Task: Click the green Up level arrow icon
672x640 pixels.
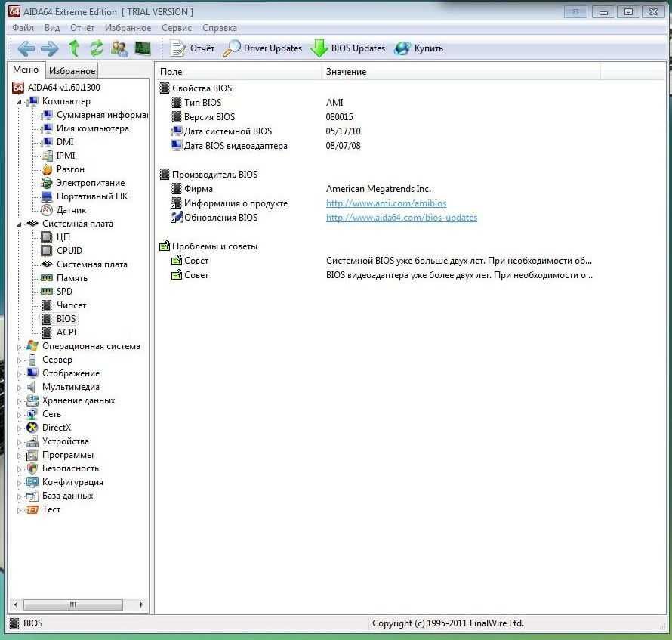Action: (74, 48)
